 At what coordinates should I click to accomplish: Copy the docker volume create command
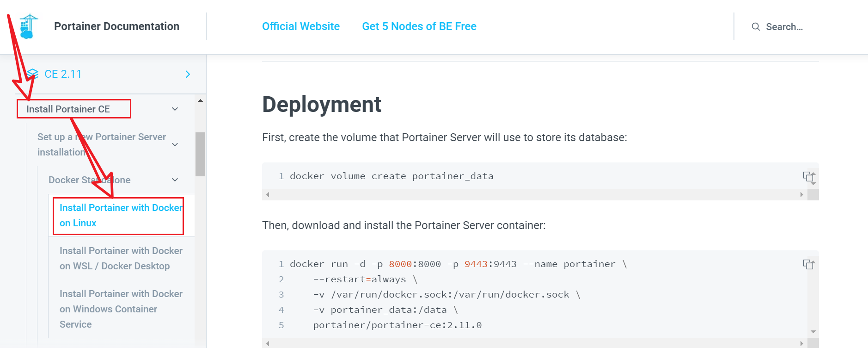pyautogui.click(x=808, y=176)
